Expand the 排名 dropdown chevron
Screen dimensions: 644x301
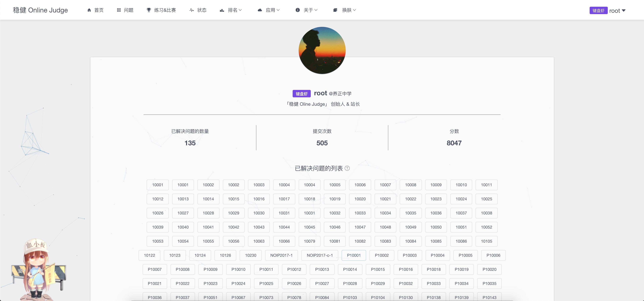pos(240,10)
